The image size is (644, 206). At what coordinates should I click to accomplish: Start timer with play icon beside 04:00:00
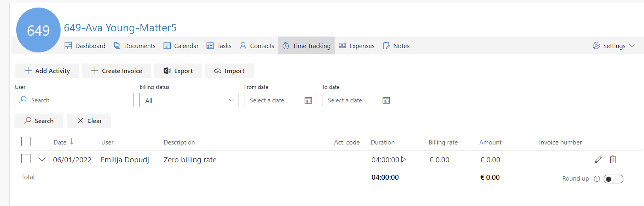click(x=403, y=160)
